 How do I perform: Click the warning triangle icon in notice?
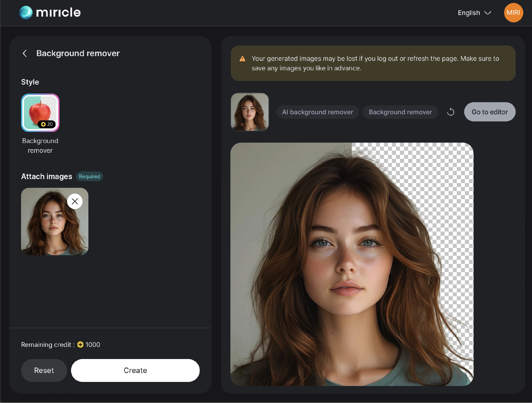pyautogui.click(x=242, y=59)
